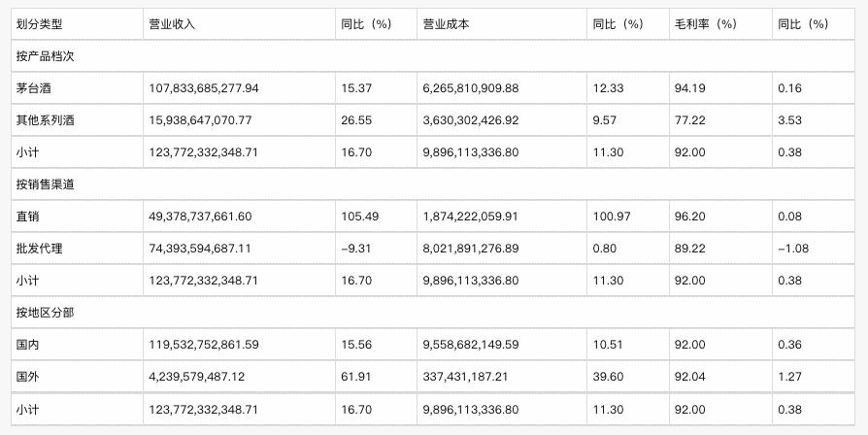
Task: Click the 按地区分部 section row
Action: point(45,312)
